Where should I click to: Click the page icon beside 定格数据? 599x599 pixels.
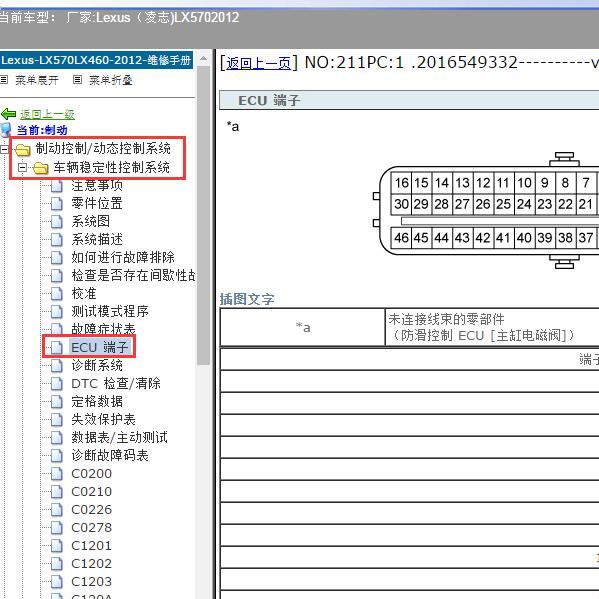click(57, 401)
